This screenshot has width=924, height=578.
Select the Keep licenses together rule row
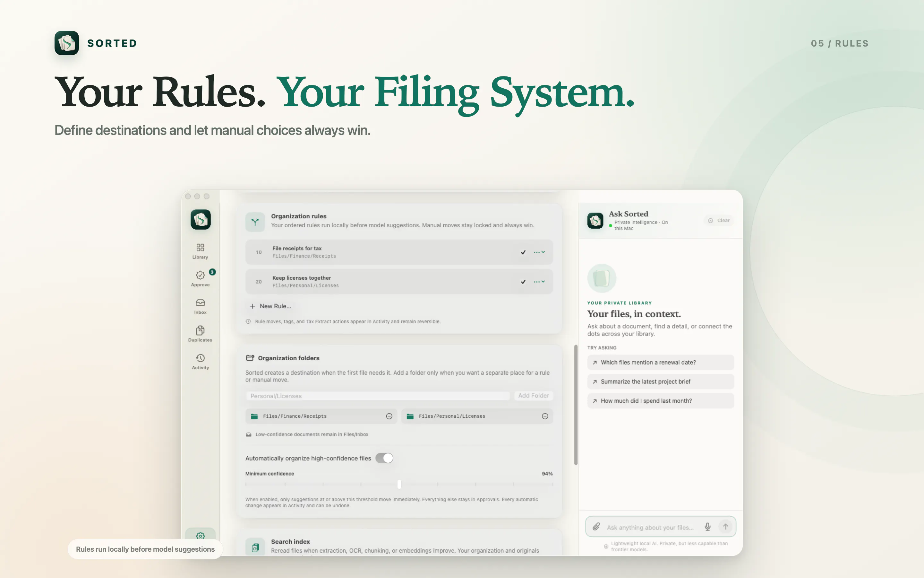coord(399,282)
